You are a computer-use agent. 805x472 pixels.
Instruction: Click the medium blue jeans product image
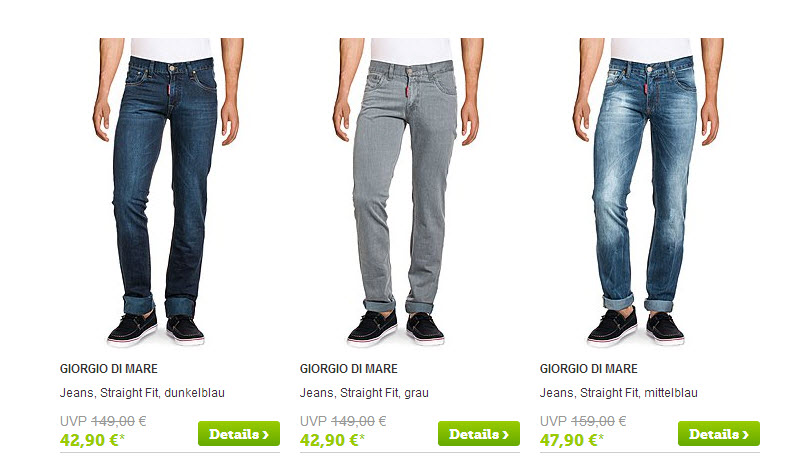[648, 192]
